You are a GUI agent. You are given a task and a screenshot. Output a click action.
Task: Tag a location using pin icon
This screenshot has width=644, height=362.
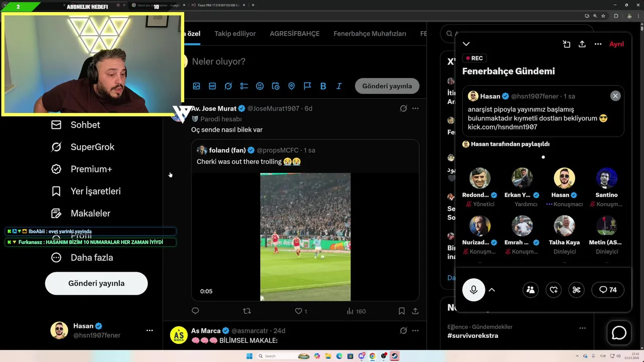coord(291,86)
